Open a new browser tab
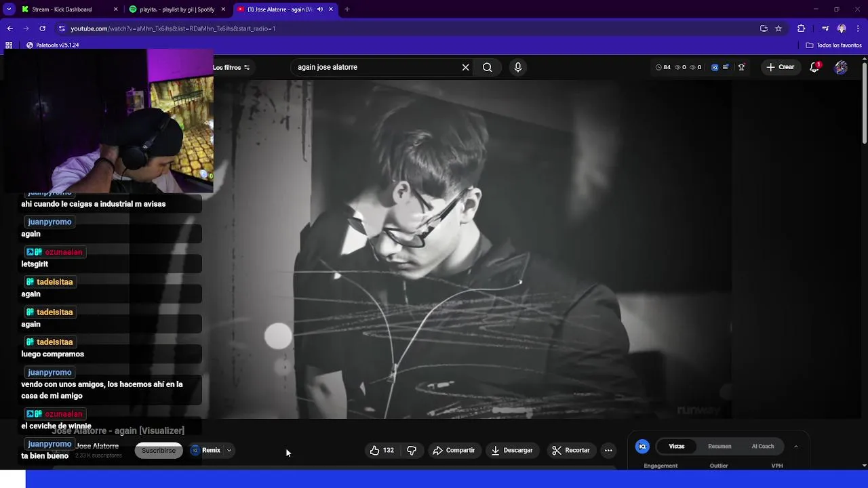 [x=347, y=9]
